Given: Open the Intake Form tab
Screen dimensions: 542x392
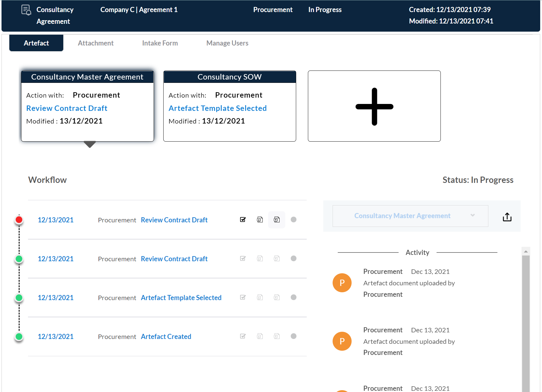Looking at the screenshot, I should (160, 43).
